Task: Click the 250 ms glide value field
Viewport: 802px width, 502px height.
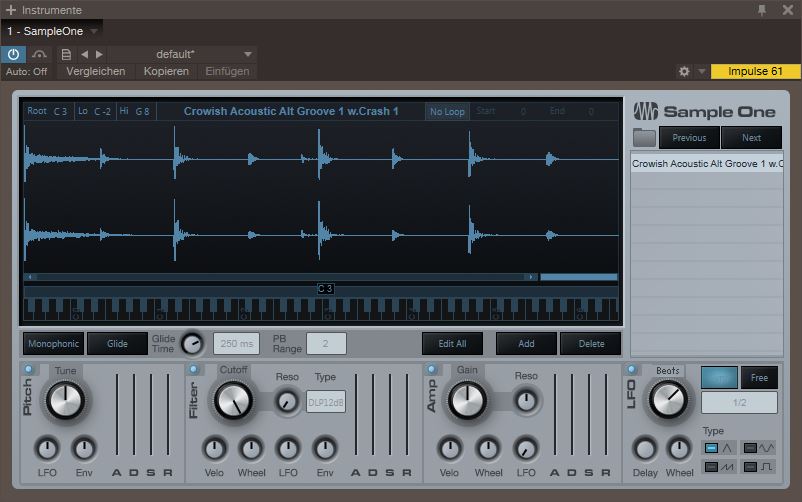Action: click(x=236, y=344)
